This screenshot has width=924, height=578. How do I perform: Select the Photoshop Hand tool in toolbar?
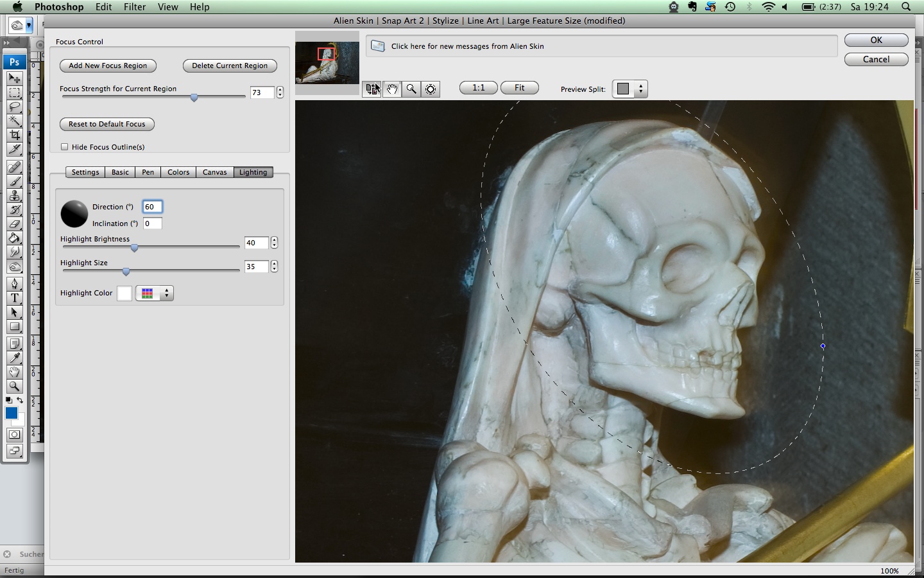point(14,372)
